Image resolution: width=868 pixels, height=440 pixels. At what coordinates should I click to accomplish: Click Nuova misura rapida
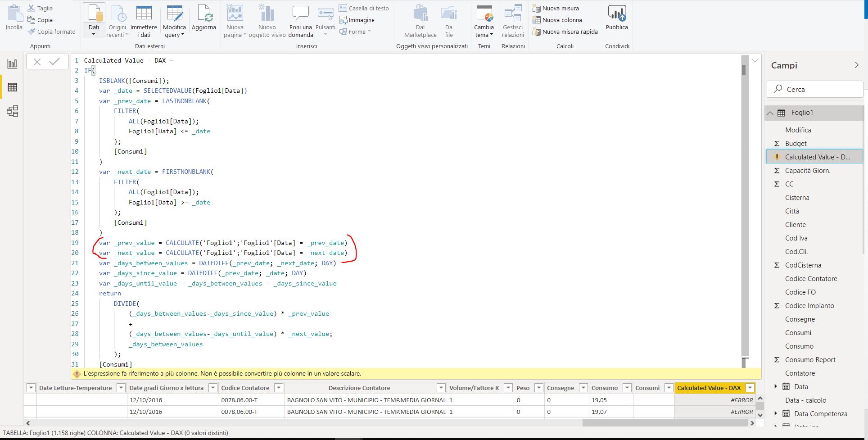565,32
